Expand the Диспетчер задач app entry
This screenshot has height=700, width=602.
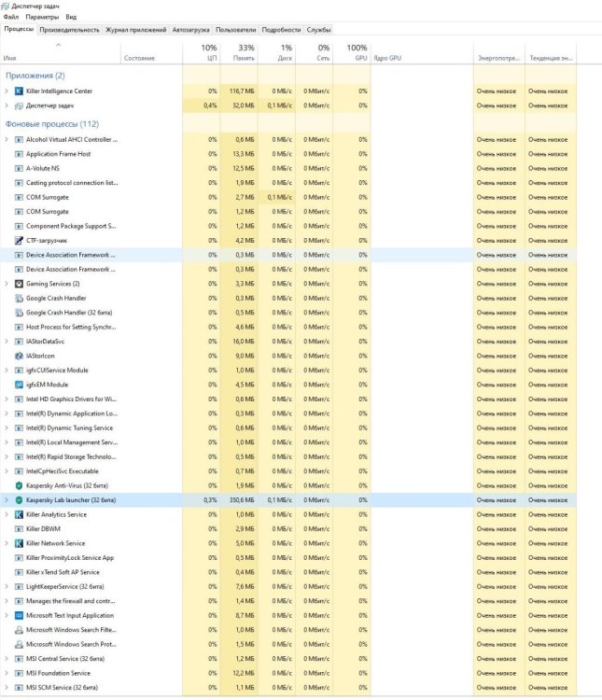pyautogui.click(x=7, y=105)
